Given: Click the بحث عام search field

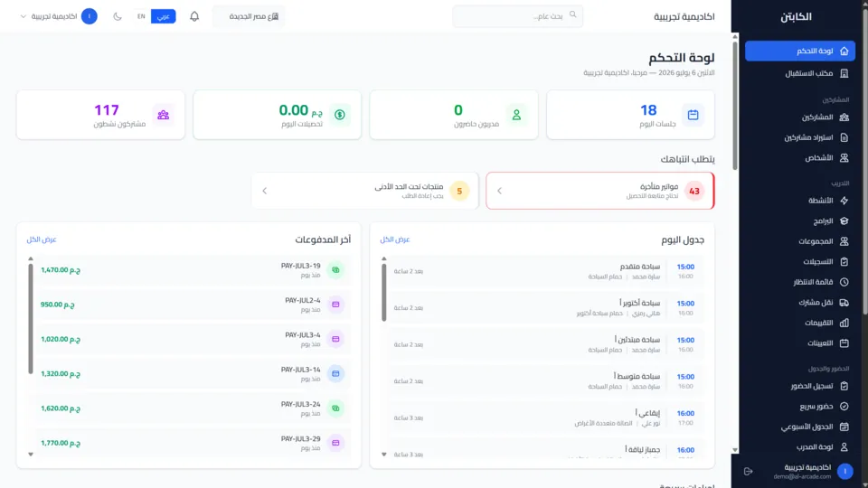Looking at the screenshot, I should [517, 16].
